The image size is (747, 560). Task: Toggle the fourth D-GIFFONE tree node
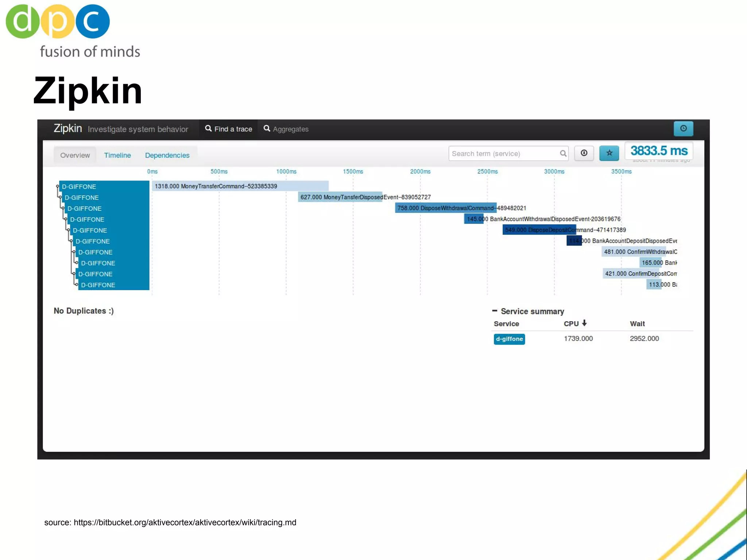point(66,219)
